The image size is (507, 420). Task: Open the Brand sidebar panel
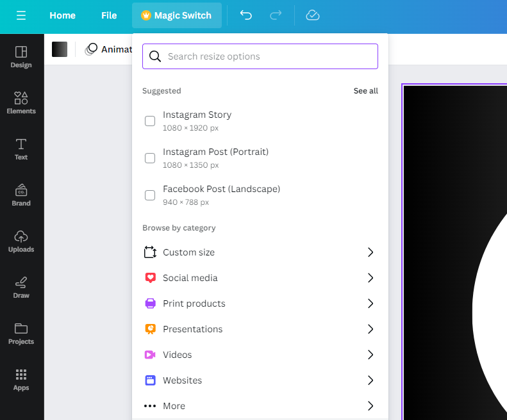pyautogui.click(x=21, y=195)
